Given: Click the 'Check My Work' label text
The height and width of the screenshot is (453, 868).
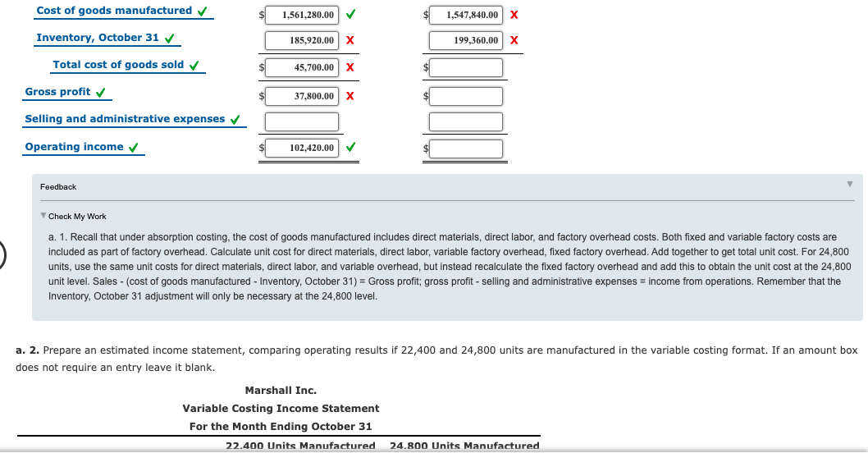Looking at the screenshot, I should (77, 216).
